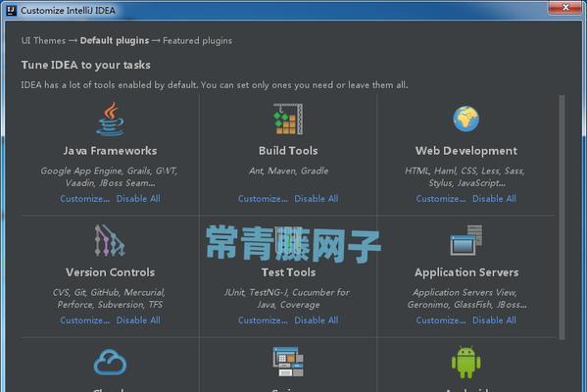Go to the Featured plugins step
This screenshot has width=587, height=392.
tap(197, 40)
